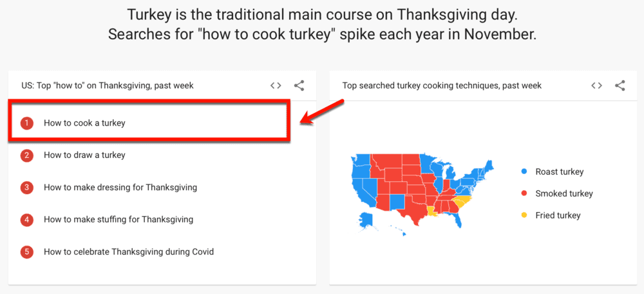Click share icon on 'how to' card
The image size is (644, 294).
(x=299, y=85)
